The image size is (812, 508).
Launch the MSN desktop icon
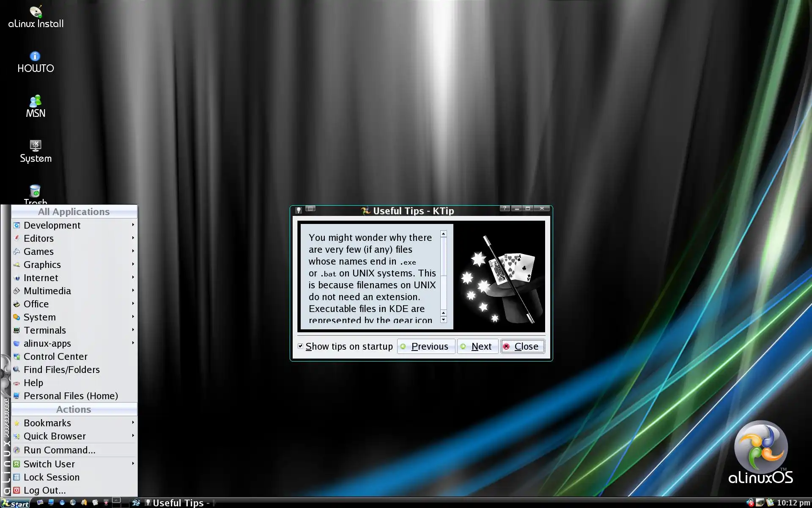point(35,106)
